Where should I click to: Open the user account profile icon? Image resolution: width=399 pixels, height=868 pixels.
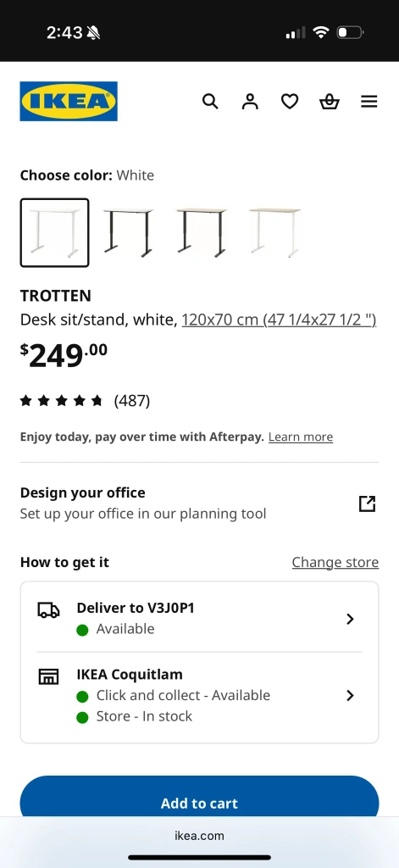coord(250,102)
